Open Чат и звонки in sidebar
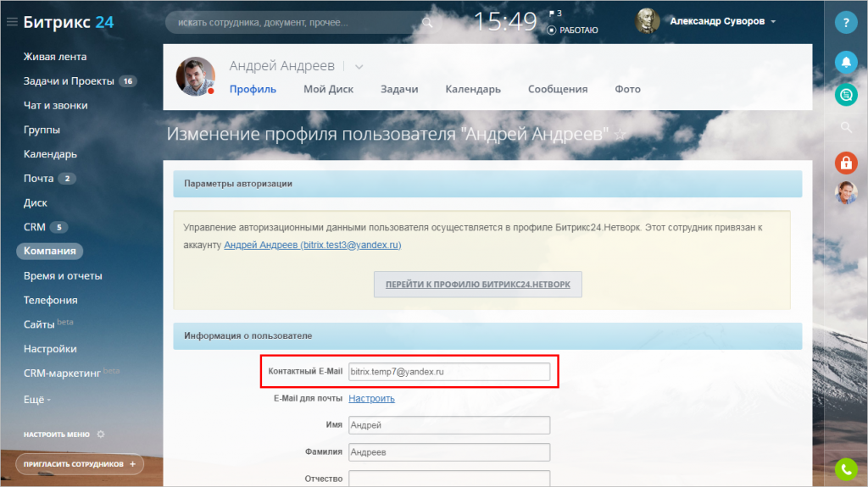 55,105
